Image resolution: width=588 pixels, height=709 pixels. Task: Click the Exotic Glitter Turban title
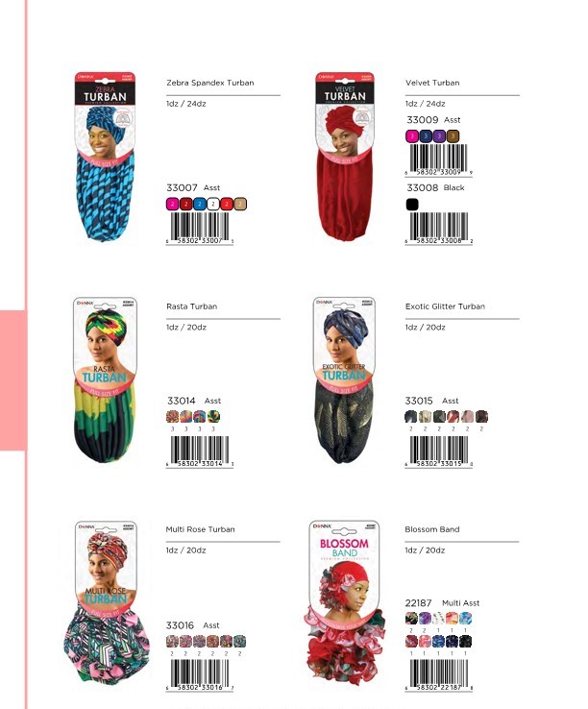[445, 306]
